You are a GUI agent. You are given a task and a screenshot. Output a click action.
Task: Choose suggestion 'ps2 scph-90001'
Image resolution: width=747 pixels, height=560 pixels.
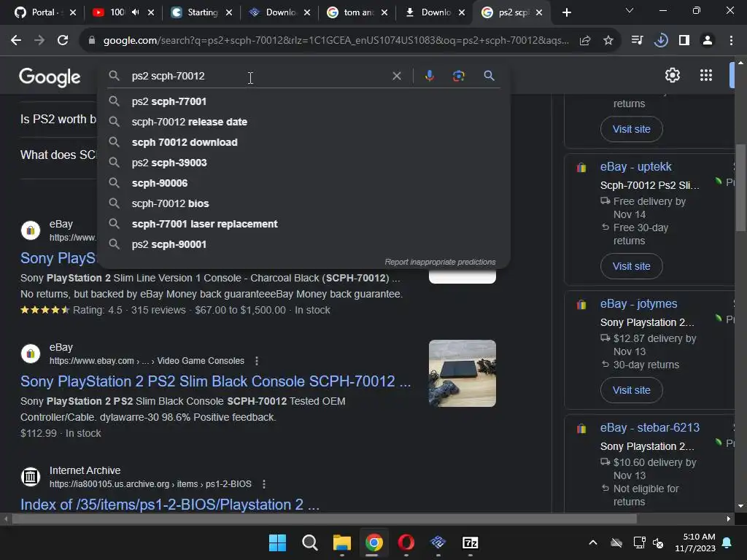pos(303,245)
